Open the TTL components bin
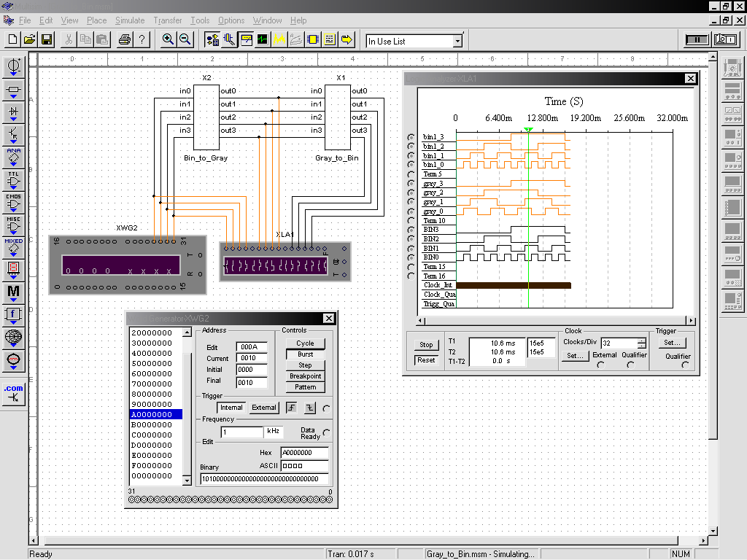Screen dimensions: 747x560 pyautogui.click(x=13, y=180)
